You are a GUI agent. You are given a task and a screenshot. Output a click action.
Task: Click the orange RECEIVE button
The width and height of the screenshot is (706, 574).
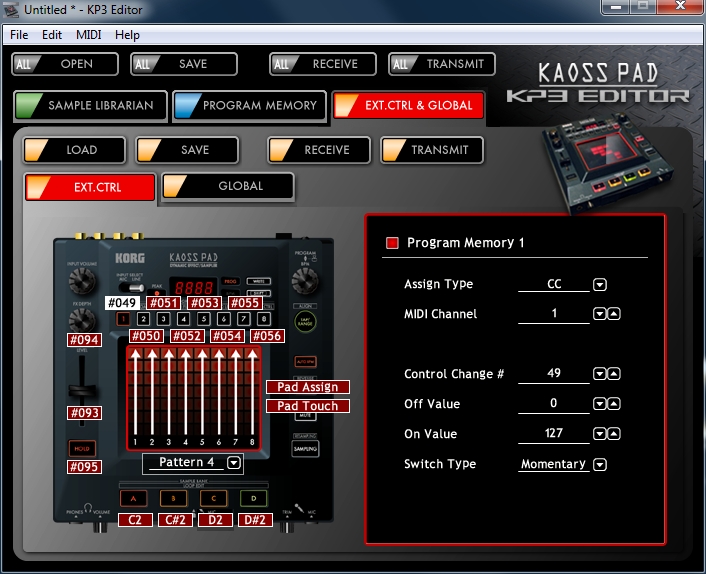pos(319,150)
